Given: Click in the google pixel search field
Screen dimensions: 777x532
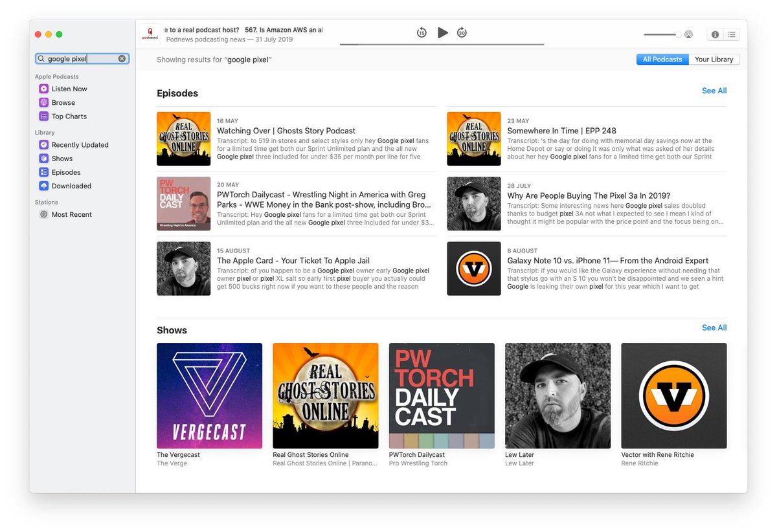Looking at the screenshot, I should tap(82, 59).
